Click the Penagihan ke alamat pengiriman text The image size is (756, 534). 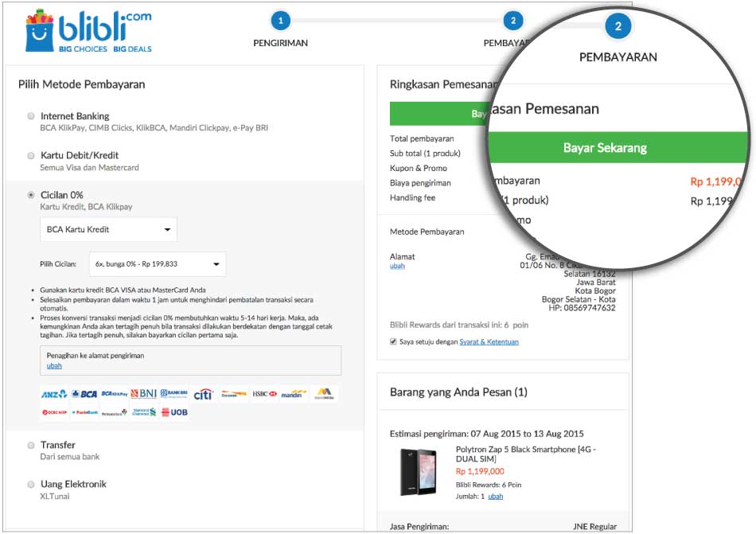(95, 356)
